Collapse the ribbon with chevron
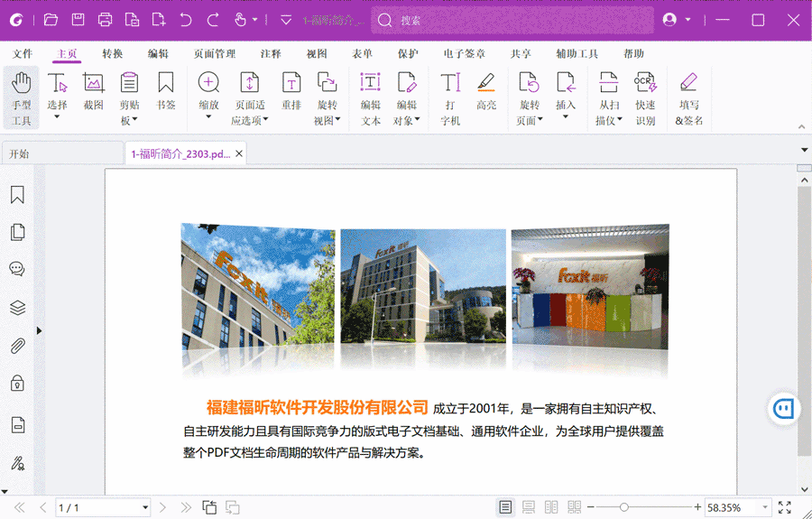 801,126
